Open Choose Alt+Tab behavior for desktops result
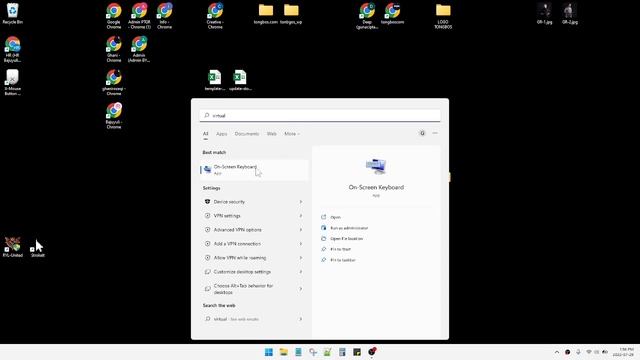Viewport: 640px width, 360px height. click(243, 289)
